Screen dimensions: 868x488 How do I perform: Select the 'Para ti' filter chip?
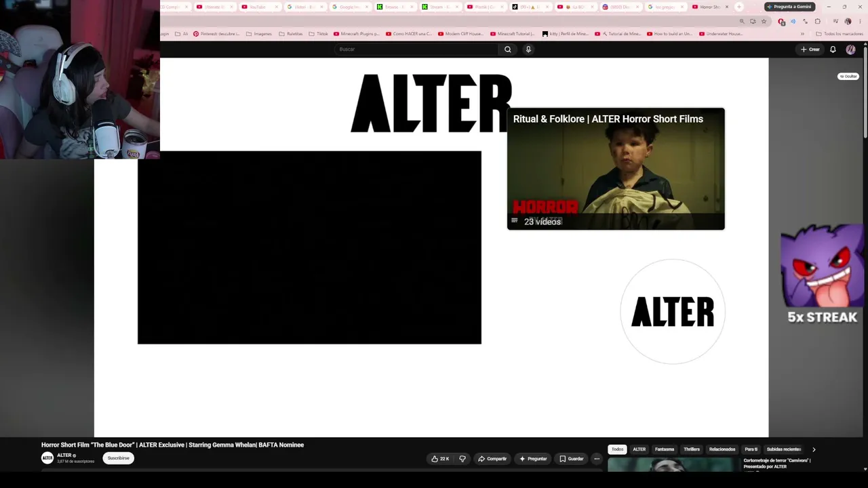coord(751,449)
